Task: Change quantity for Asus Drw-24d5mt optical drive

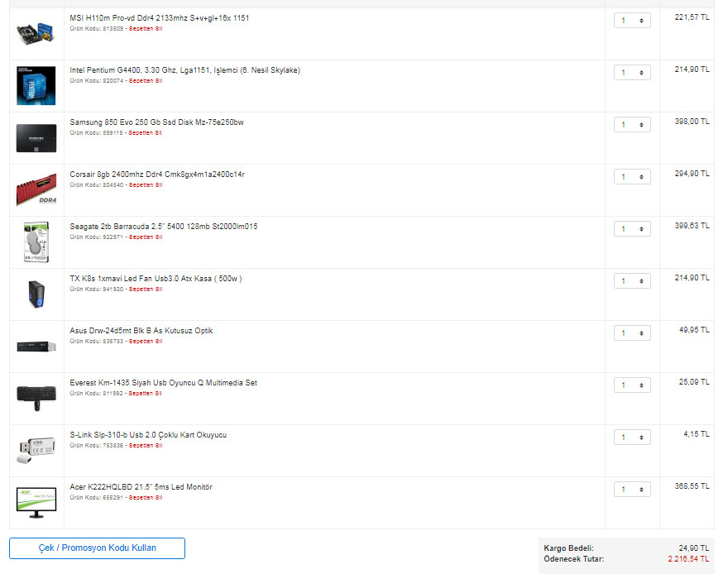Action: point(632,333)
